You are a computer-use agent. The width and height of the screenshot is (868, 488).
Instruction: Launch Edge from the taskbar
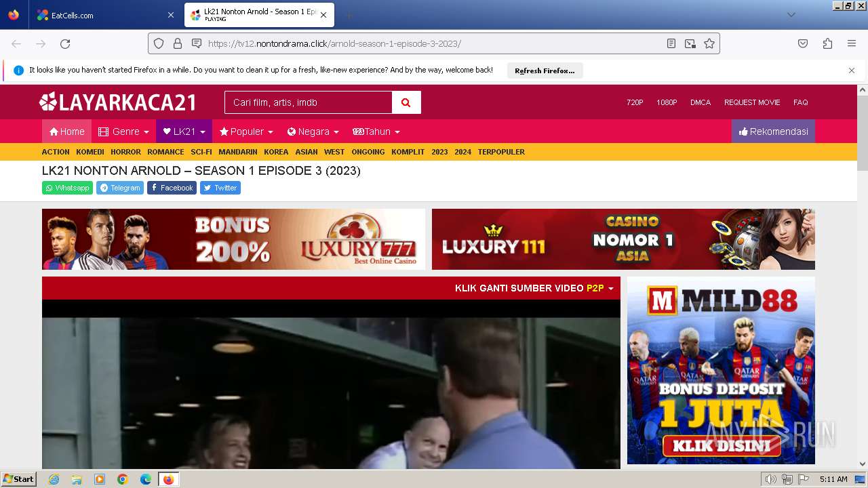pyautogui.click(x=146, y=479)
